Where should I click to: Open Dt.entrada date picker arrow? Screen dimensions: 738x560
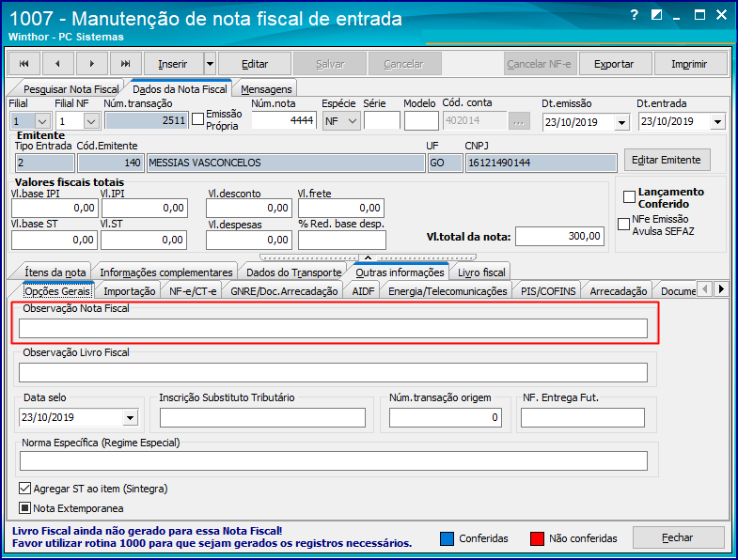click(x=717, y=122)
